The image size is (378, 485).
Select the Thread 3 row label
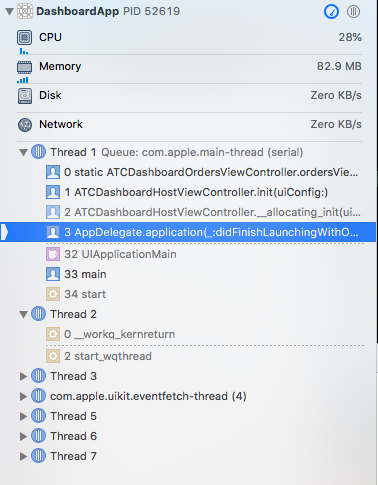click(x=73, y=376)
